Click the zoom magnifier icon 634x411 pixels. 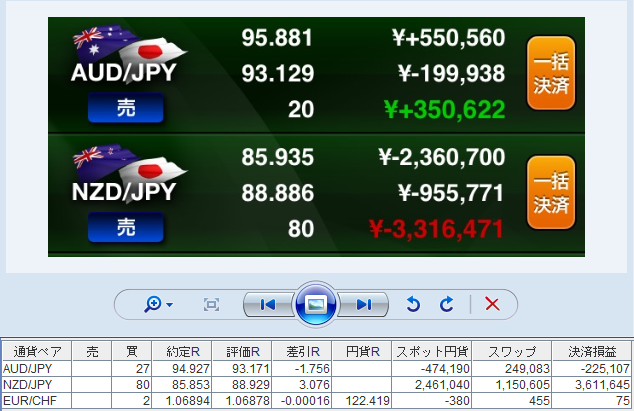(x=153, y=304)
